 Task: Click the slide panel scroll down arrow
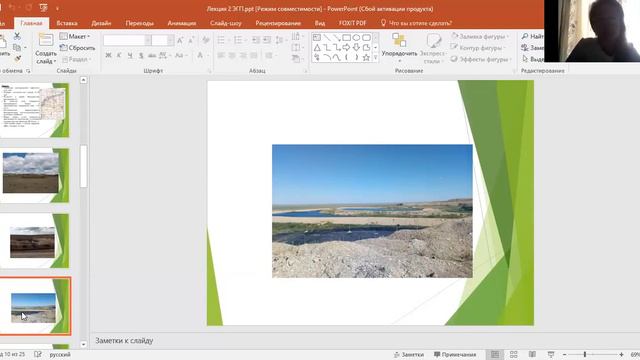[x=83, y=344]
